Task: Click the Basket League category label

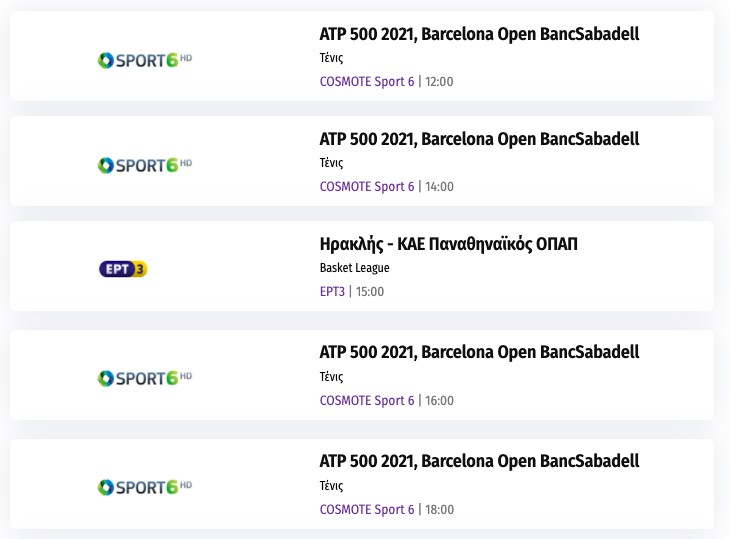Action: coord(354,268)
